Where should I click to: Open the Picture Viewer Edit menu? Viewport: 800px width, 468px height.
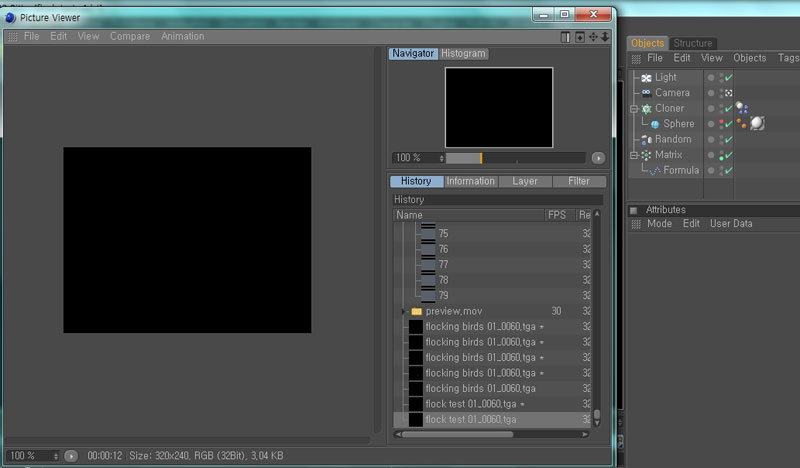58,37
